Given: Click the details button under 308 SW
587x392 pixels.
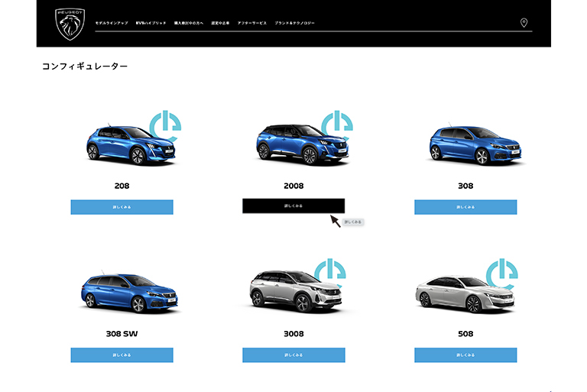Looking at the screenshot, I should [122, 355].
